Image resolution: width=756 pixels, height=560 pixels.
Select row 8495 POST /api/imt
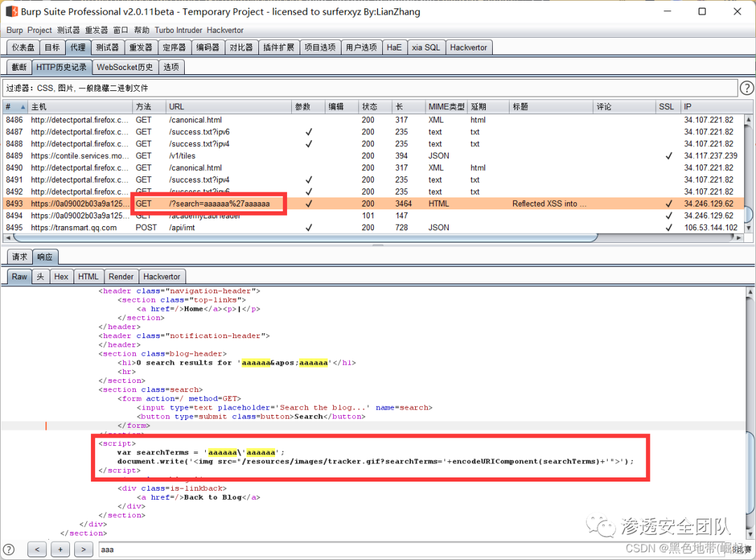click(374, 227)
